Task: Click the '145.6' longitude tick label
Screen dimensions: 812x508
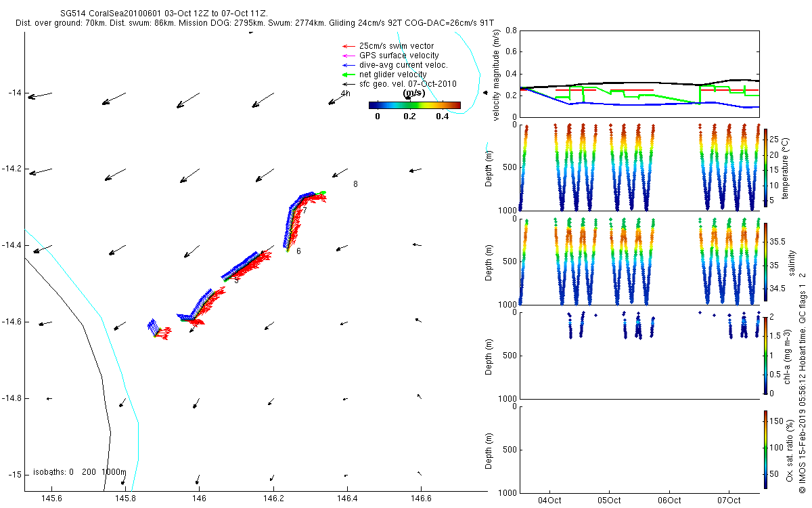Action: pos(51,499)
